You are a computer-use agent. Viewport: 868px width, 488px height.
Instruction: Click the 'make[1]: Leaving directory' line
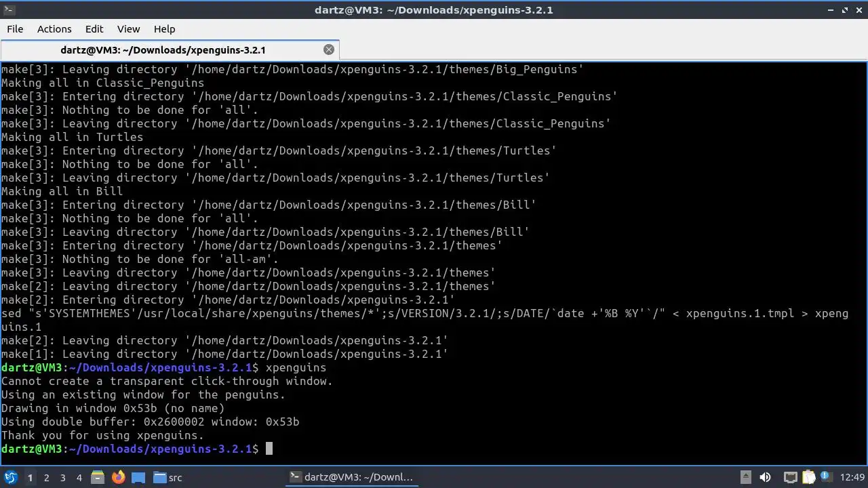[x=224, y=354]
